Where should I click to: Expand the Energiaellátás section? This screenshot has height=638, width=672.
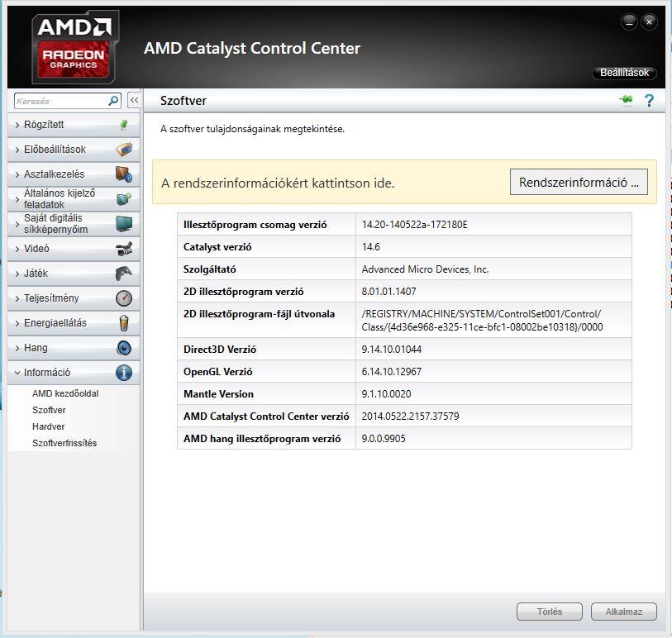[74, 323]
